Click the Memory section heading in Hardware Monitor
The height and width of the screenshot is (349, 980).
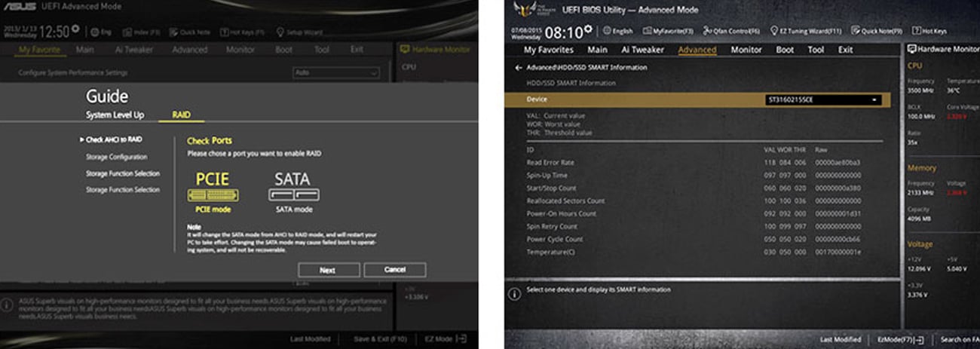pyautogui.click(x=922, y=168)
